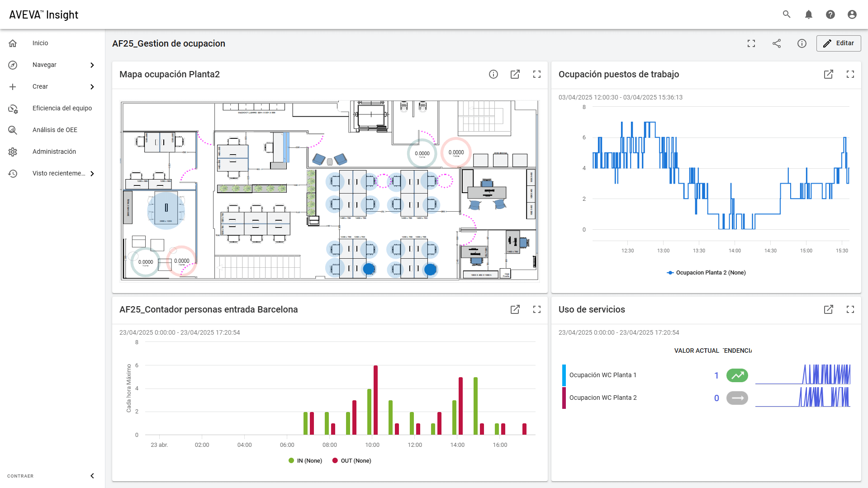Click the Editar button
The height and width of the screenshot is (488, 868).
[x=839, y=43]
